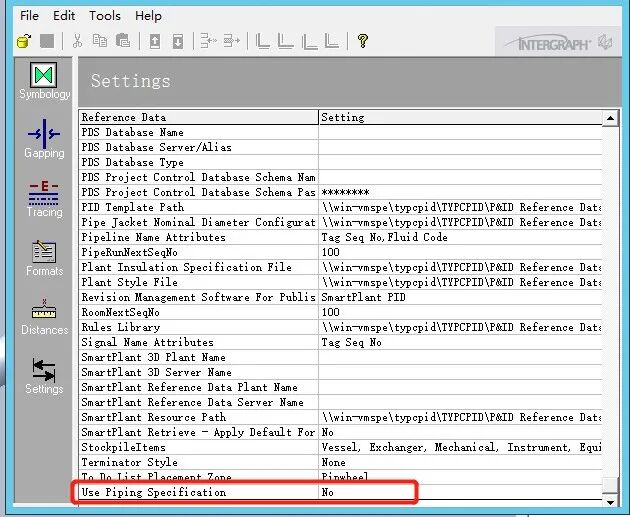The height and width of the screenshot is (517, 630).
Task: Click the password asterisks setting cell
Action: pyautogui.click(x=460, y=192)
